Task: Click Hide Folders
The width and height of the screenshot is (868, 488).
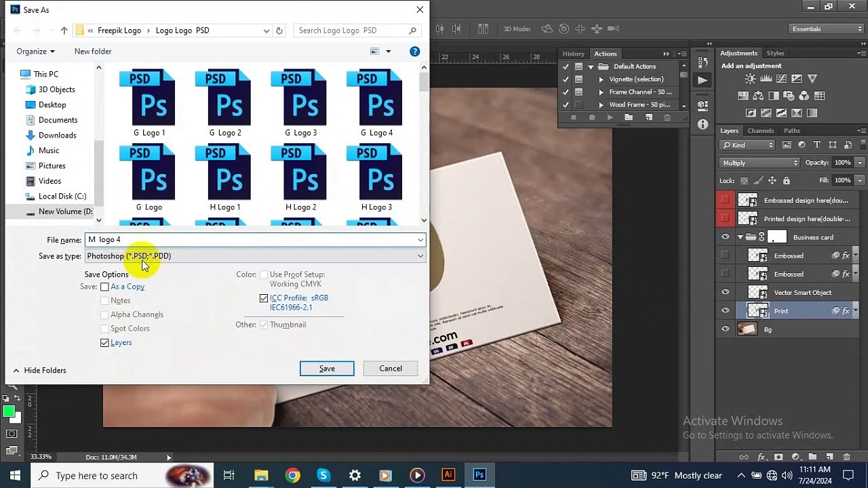Action: coord(39,371)
